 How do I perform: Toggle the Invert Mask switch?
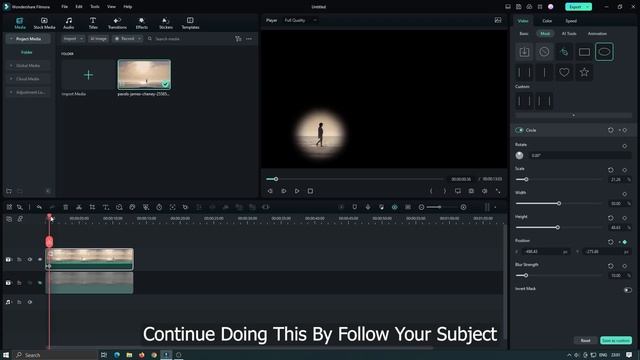[x=628, y=290]
